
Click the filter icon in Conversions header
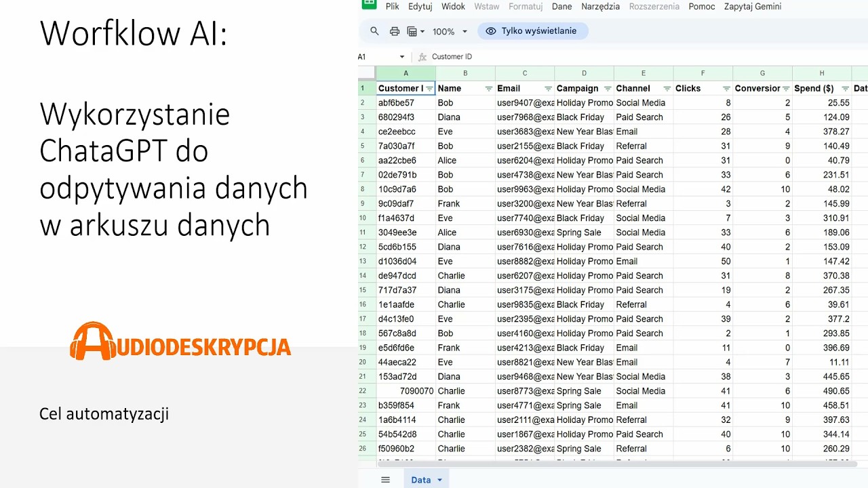pos(786,89)
